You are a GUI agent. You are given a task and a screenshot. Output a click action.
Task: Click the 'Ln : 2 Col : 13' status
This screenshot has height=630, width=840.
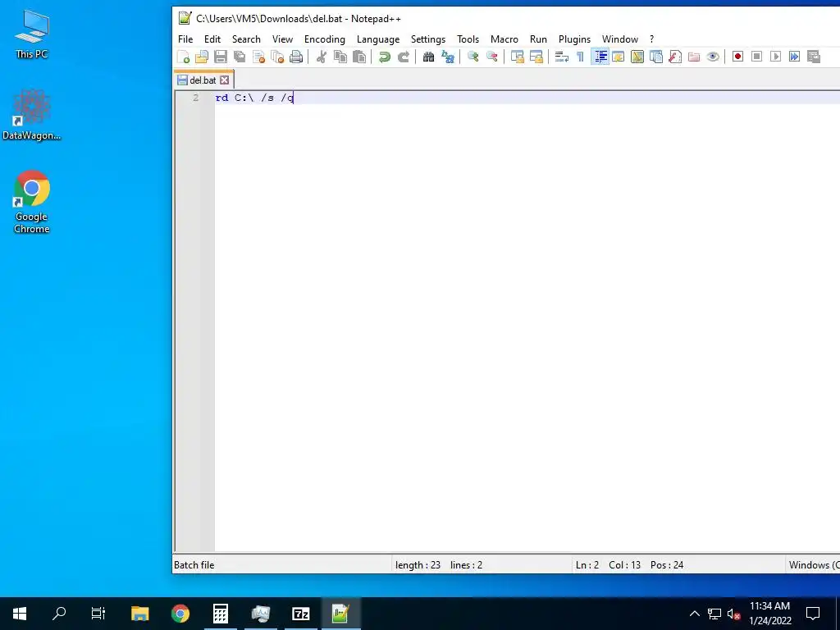(x=608, y=564)
